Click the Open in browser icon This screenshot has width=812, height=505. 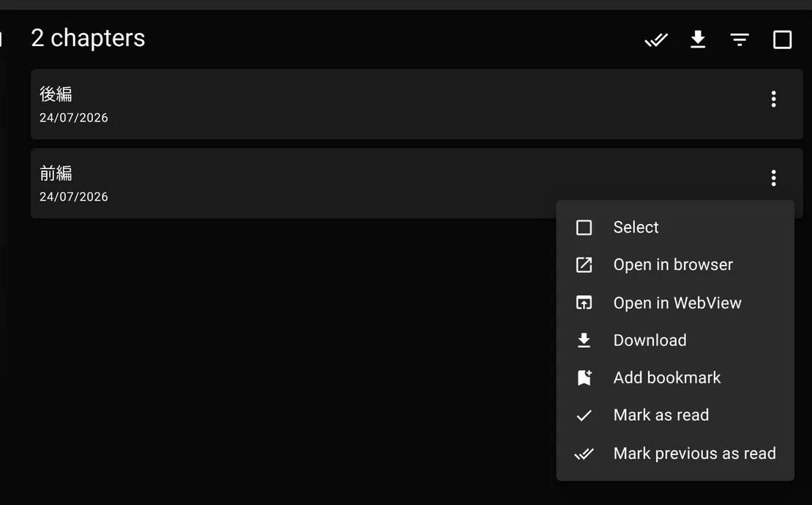click(x=584, y=265)
